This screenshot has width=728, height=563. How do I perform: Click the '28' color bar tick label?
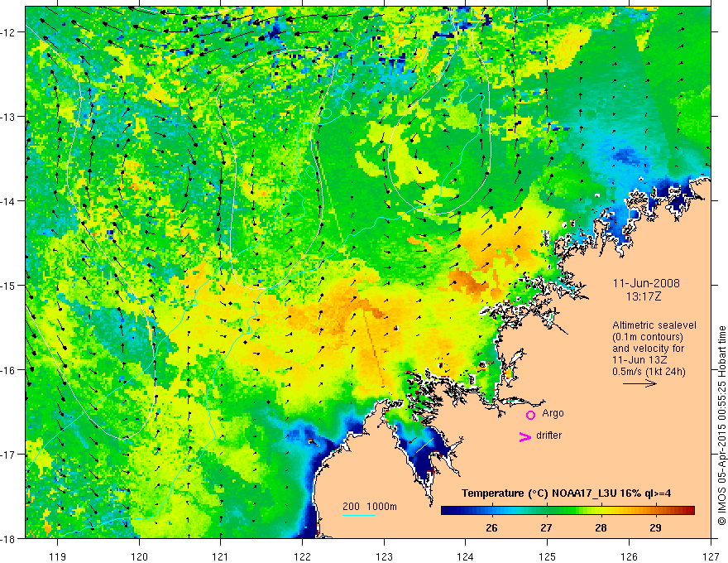[x=601, y=527]
